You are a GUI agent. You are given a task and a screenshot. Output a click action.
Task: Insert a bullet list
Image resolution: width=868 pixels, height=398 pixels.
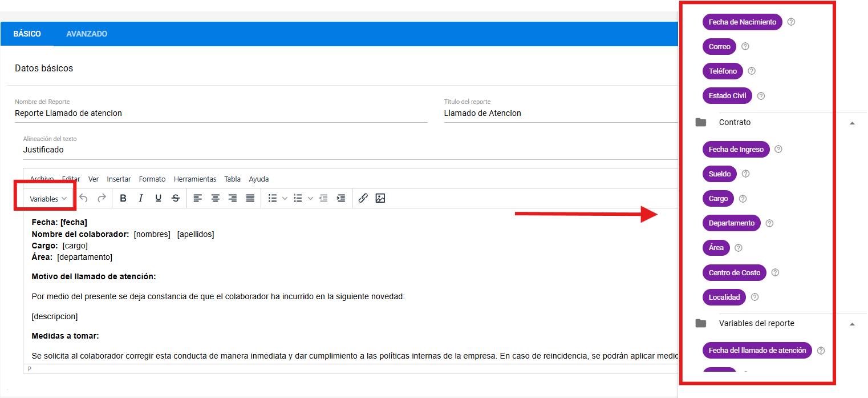click(x=273, y=198)
